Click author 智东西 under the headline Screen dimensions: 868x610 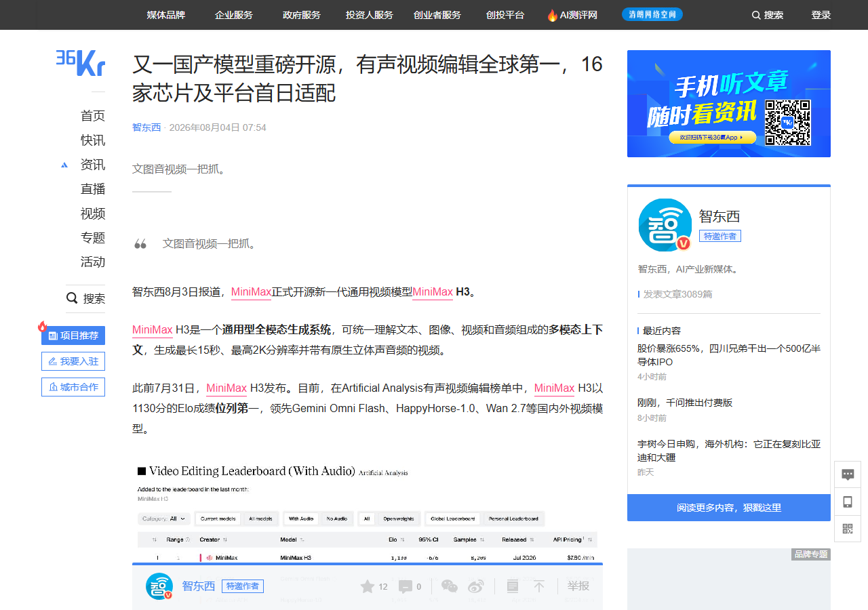(x=146, y=127)
